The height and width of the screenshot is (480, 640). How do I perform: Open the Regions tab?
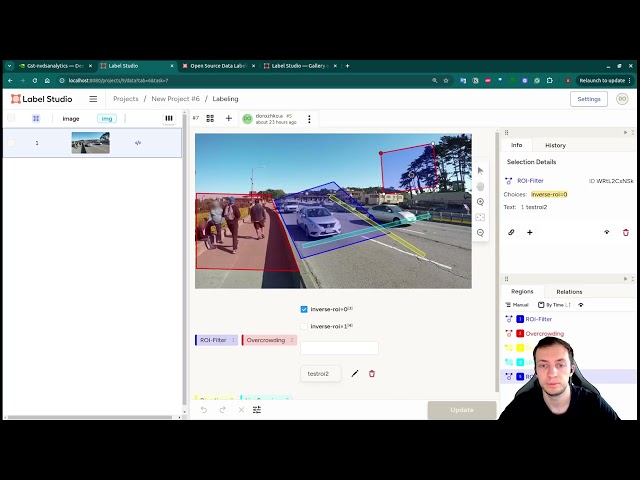click(522, 291)
